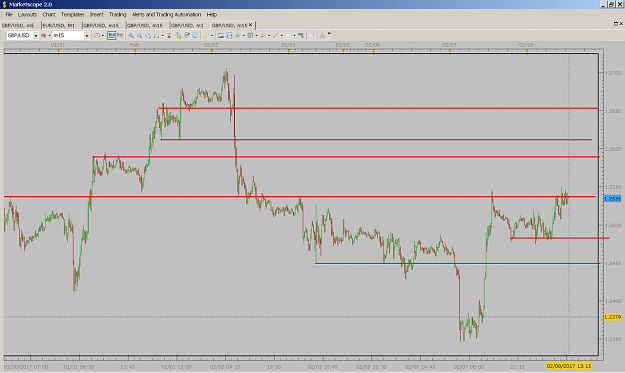The image size is (625, 373).
Task: Open the Trading menu
Action: click(117, 14)
